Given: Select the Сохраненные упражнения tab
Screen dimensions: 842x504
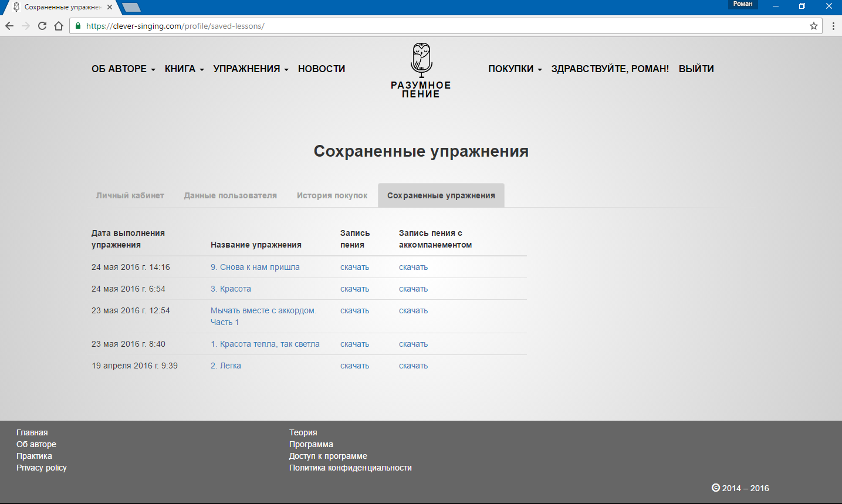Looking at the screenshot, I should click(x=441, y=195).
